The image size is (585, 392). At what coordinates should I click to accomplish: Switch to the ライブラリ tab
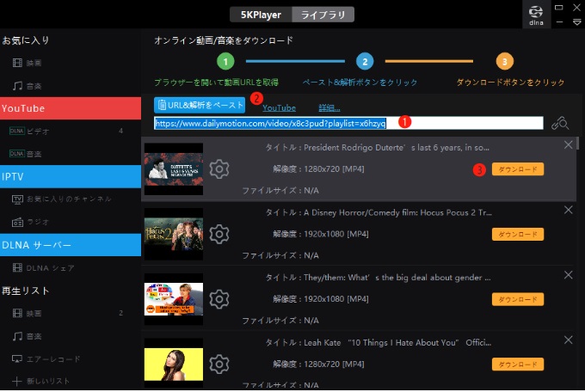coord(323,15)
